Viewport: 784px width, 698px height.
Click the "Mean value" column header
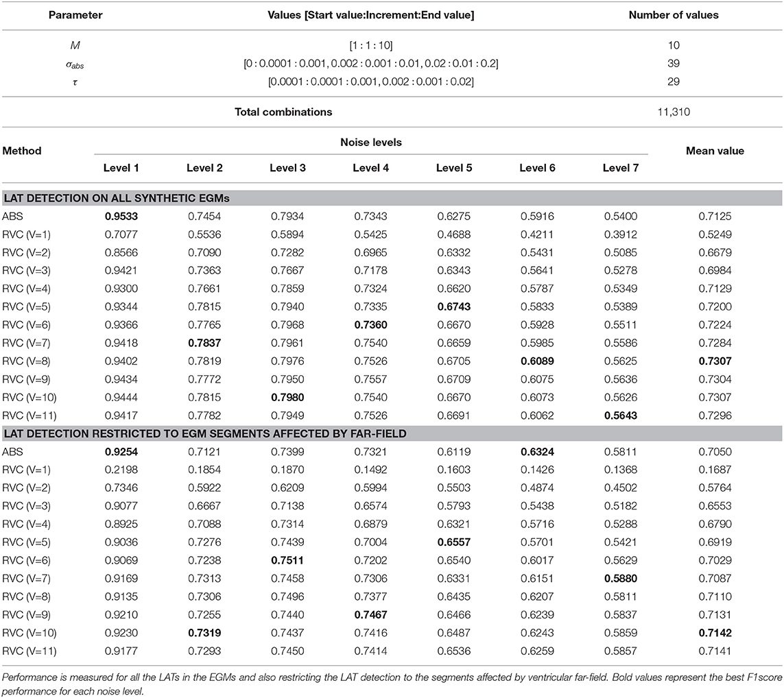click(x=715, y=151)
